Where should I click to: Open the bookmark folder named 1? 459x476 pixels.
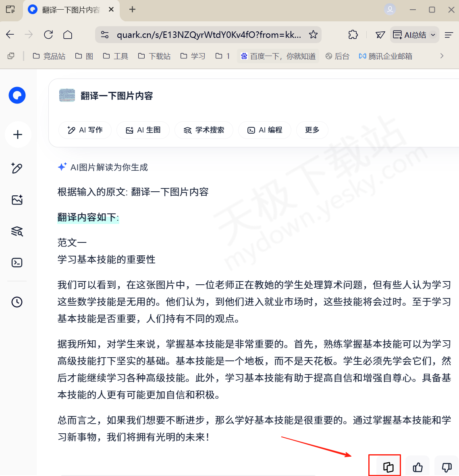(222, 56)
